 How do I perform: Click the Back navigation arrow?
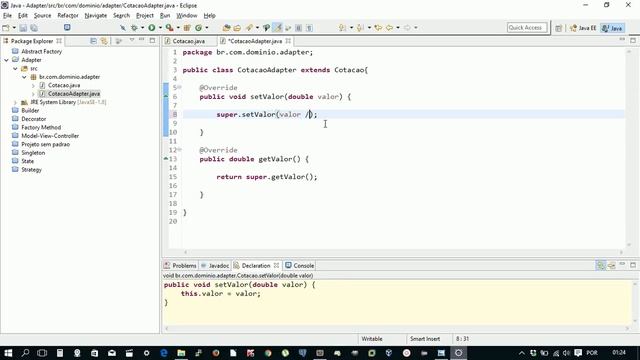coord(389,28)
